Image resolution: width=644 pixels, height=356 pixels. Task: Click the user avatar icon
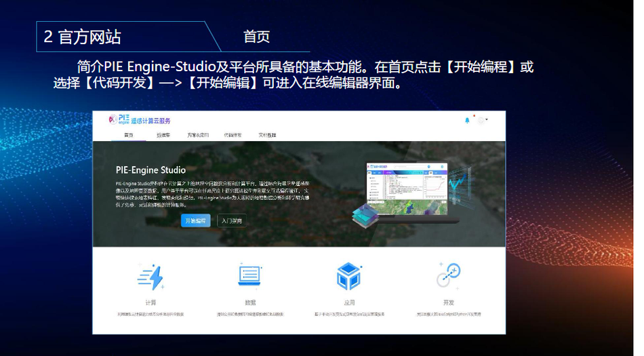tap(481, 121)
